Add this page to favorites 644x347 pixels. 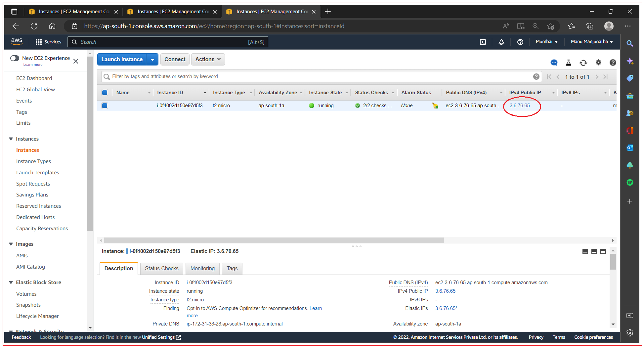coord(550,26)
